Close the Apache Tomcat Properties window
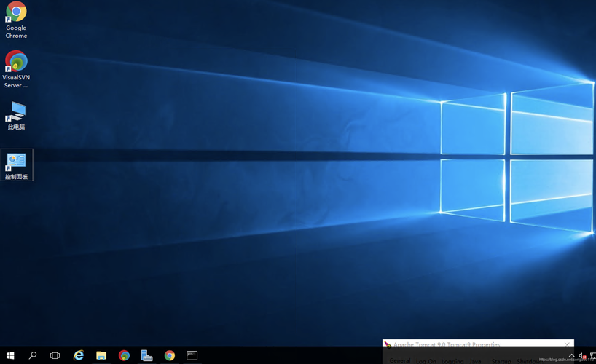Screen dimensions: 596x364 coord(567,344)
